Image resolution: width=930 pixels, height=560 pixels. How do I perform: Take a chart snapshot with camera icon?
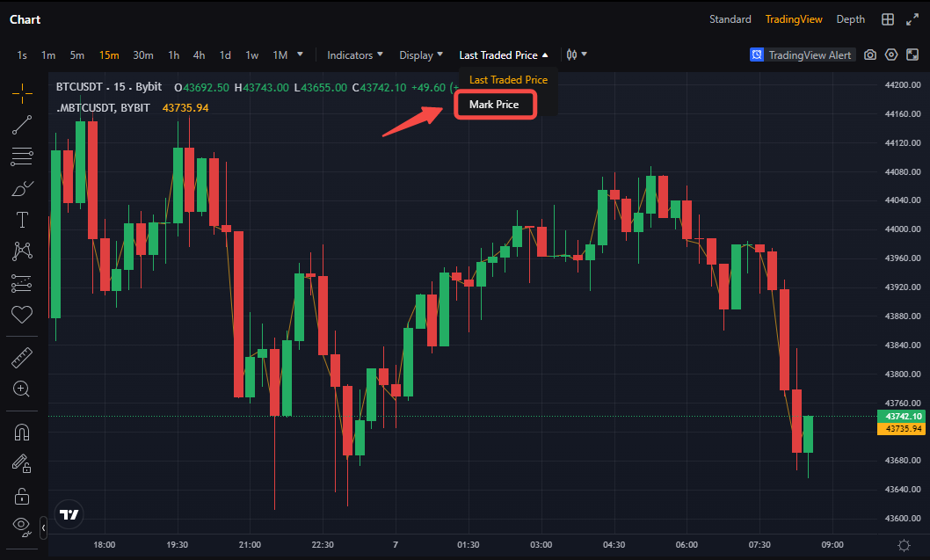click(x=870, y=55)
